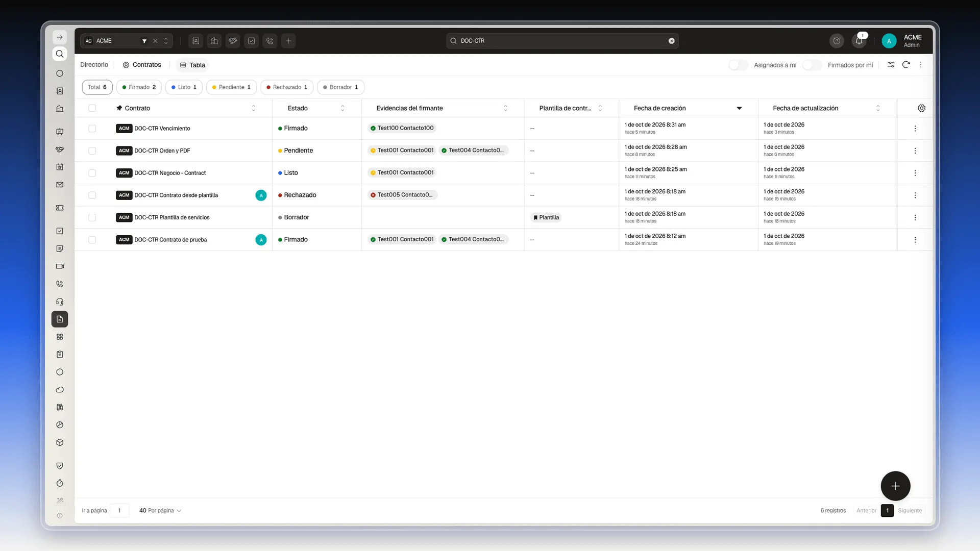Check the DOC-CTR Orden y PDF checkbox
980x551 pixels.
[x=92, y=151]
